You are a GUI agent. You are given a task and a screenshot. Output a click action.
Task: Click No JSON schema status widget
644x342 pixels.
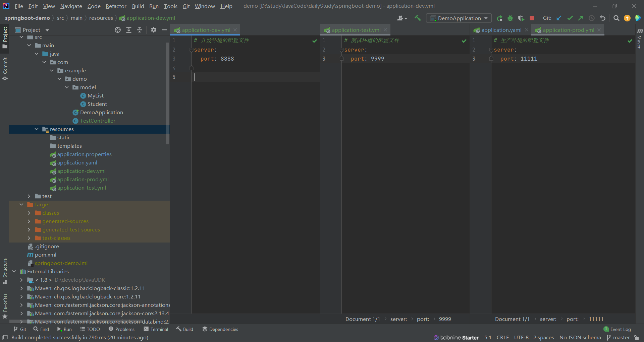580,338
